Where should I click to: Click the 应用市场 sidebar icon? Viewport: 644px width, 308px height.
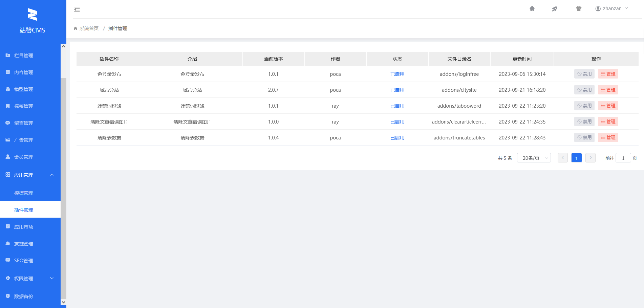click(8, 226)
